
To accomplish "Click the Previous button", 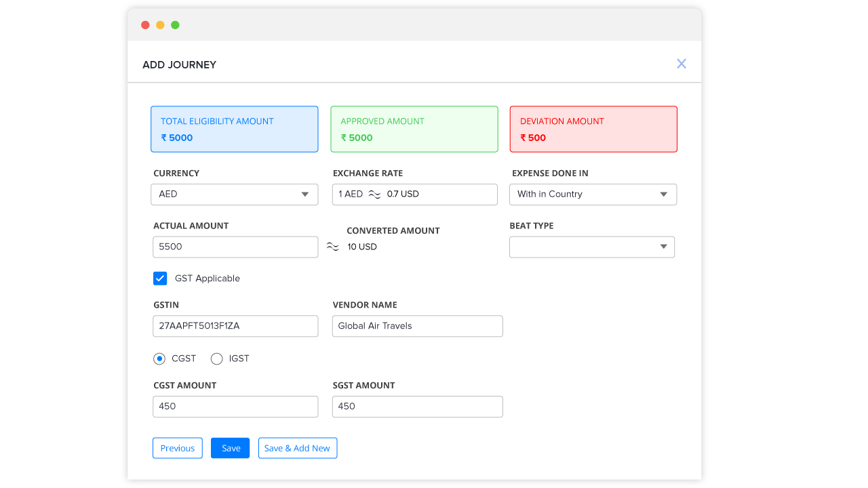I will coord(177,447).
